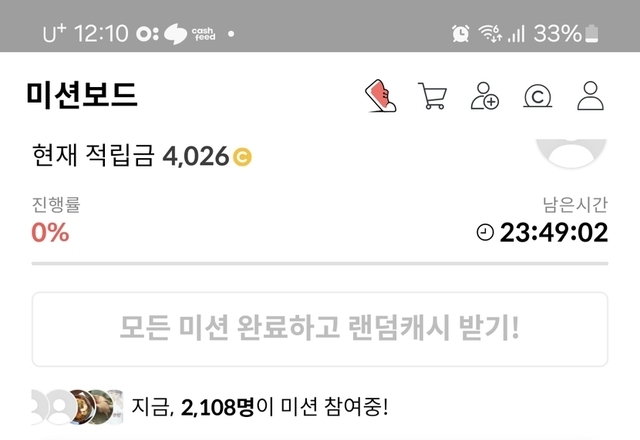This screenshot has width=640, height=440.
Task: Tap the 23:49:02 remaining time countdown
Action: click(554, 232)
